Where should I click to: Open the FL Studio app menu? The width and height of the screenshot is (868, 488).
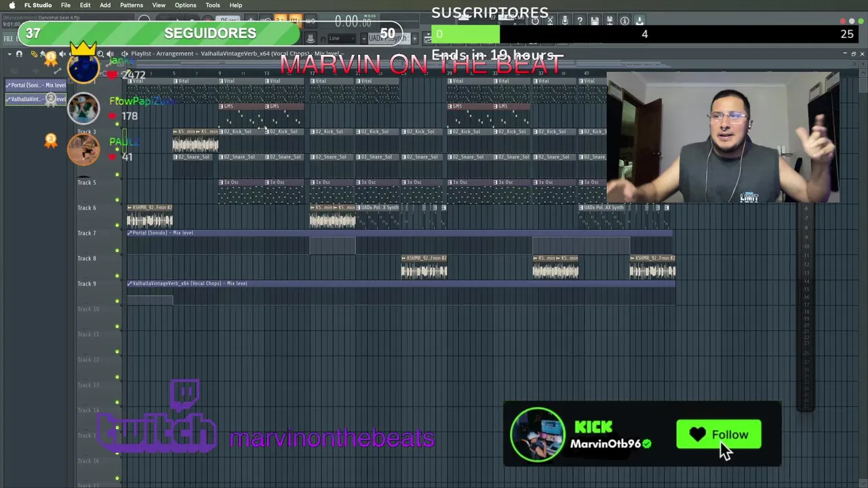click(38, 5)
